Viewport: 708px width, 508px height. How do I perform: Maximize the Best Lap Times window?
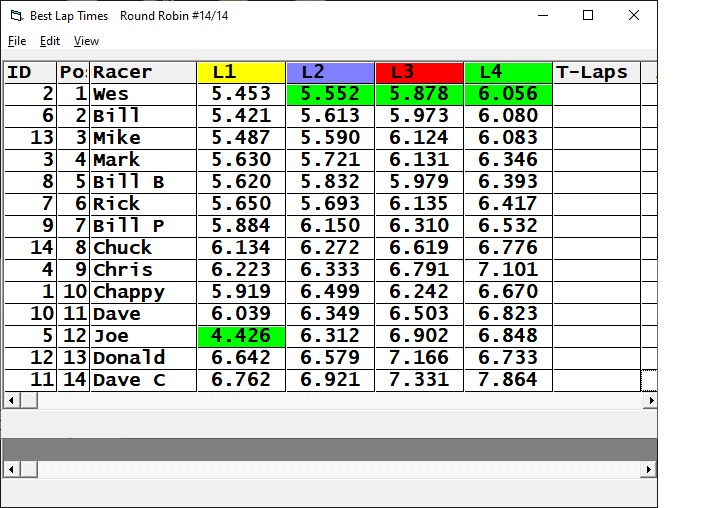point(588,16)
